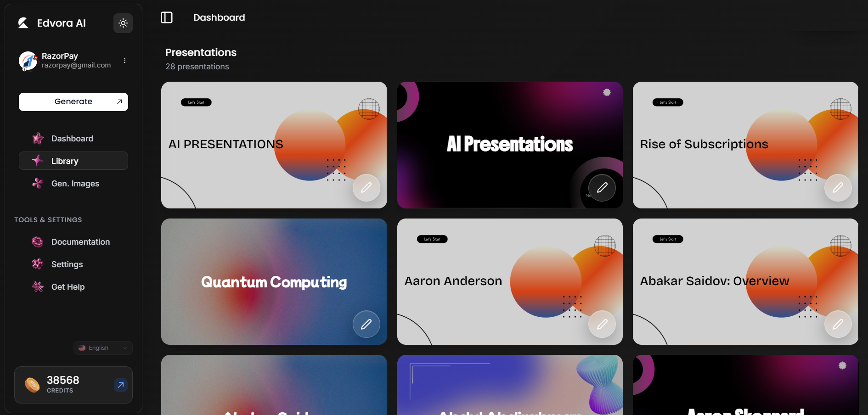Edit Quantum Computing with the pencil icon
This screenshot has width=868, height=415.
366,324
